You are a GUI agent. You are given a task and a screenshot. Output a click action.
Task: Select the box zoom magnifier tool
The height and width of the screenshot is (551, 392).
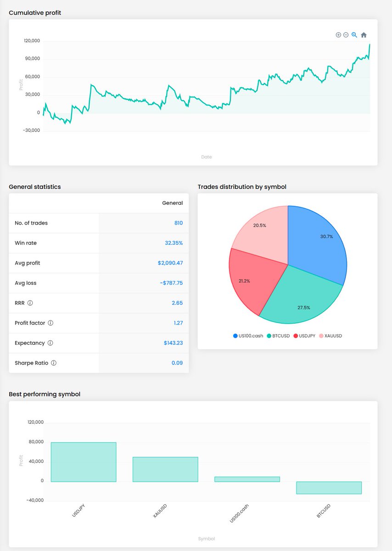353,35
